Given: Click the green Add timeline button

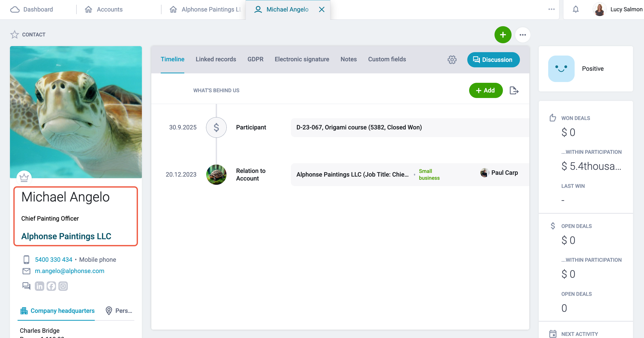Looking at the screenshot, I should 486,90.
